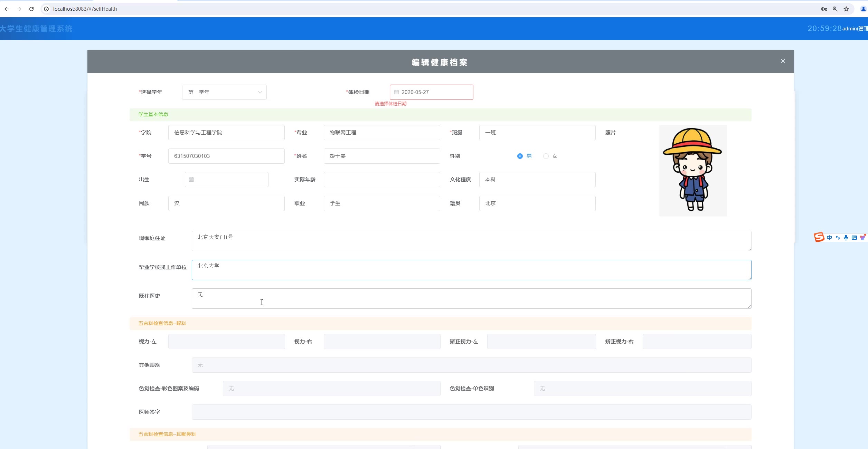
Task: Click the 毕业学校或工作单位 text area
Action: 472,270
